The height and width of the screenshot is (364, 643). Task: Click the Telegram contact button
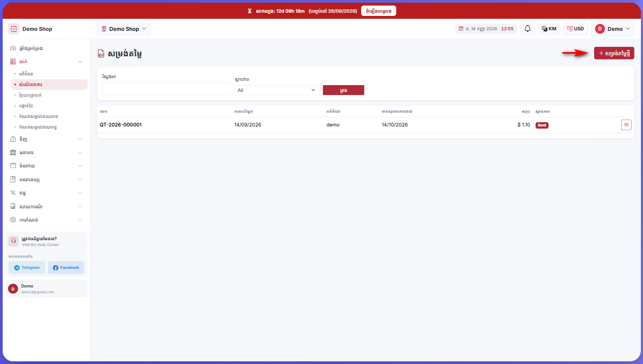pyautogui.click(x=27, y=267)
